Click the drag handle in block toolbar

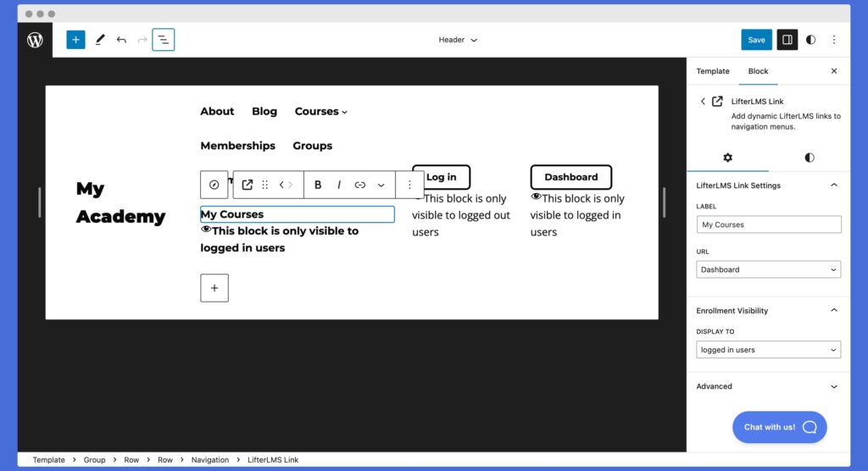[x=265, y=185]
